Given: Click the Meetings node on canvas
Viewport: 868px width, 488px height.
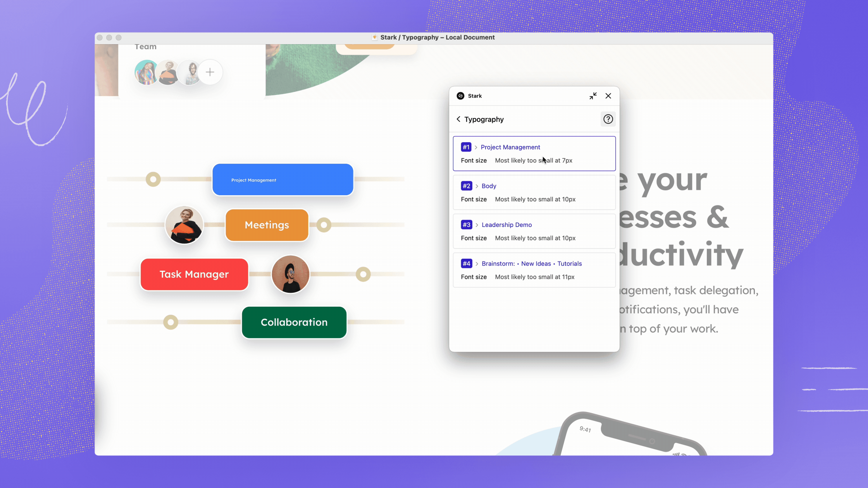Looking at the screenshot, I should [267, 225].
